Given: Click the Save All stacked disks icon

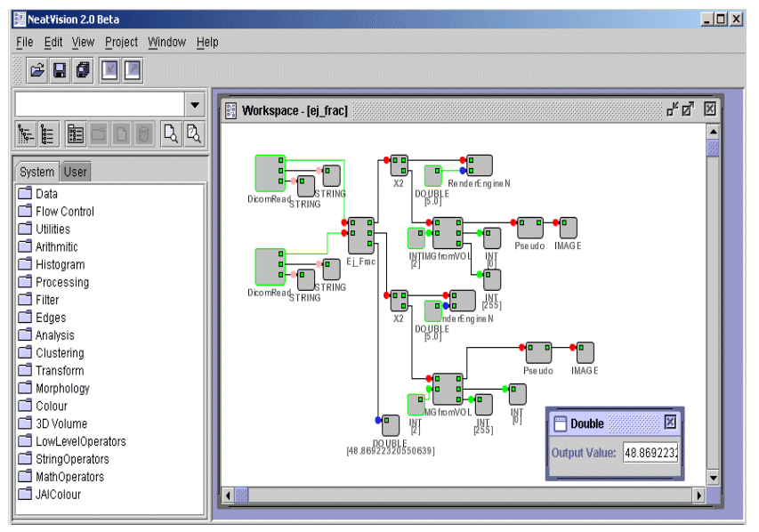Looking at the screenshot, I should click(82, 69).
